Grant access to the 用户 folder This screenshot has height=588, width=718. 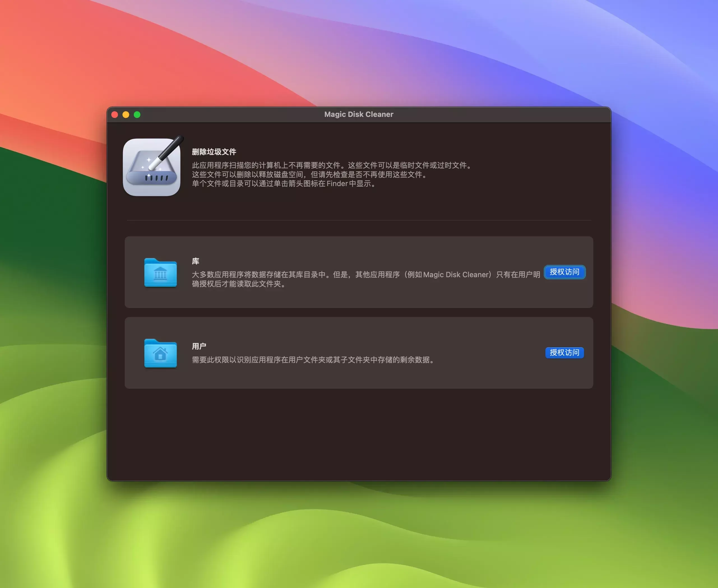(x=564, y=353)
